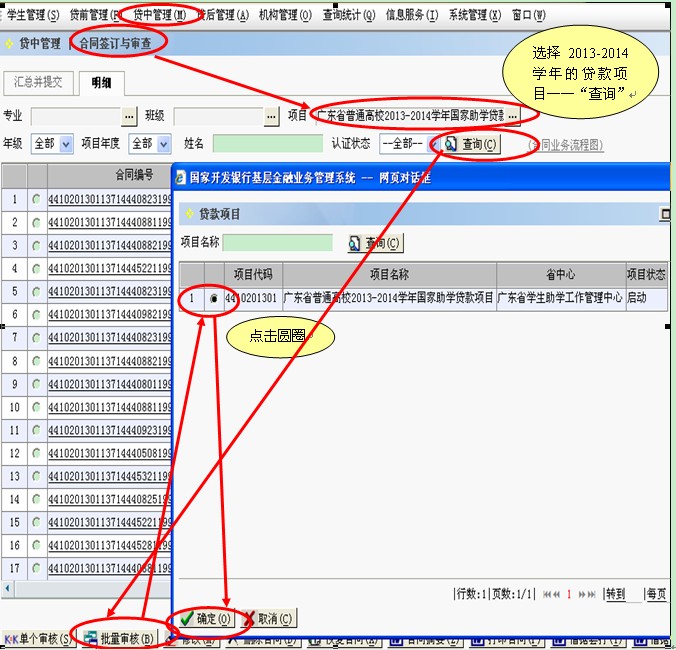Click cell 广东省学生助学工作管理中心
Screen dimensions: 676x650
pyautogui.click(x=560, y=298)
